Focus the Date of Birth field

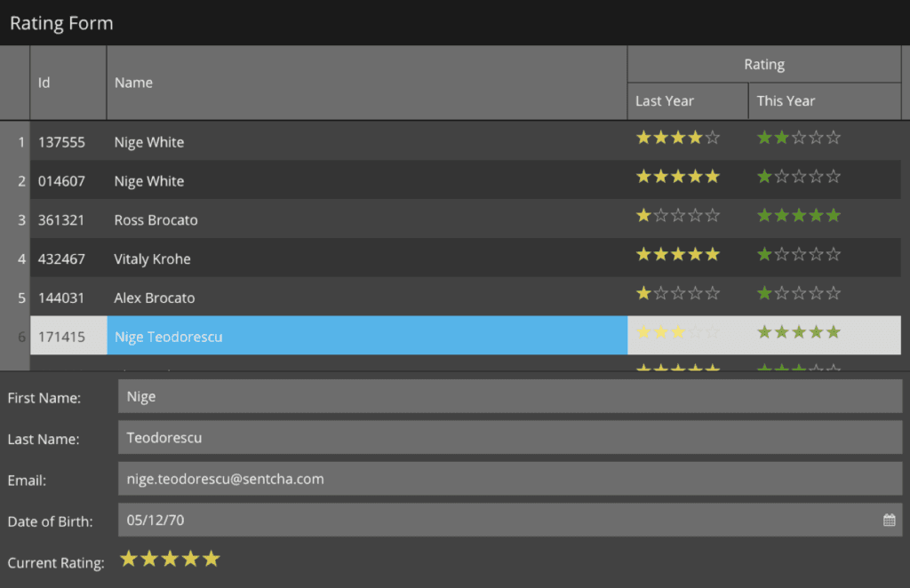click(510, 520)
